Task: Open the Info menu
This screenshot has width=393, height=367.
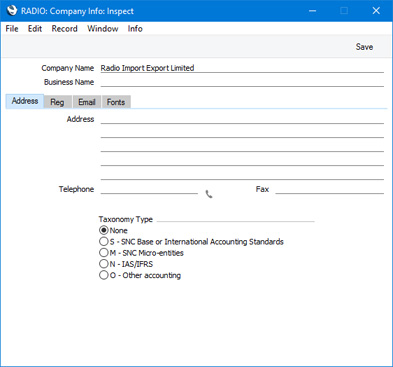Action: [135, 29]
